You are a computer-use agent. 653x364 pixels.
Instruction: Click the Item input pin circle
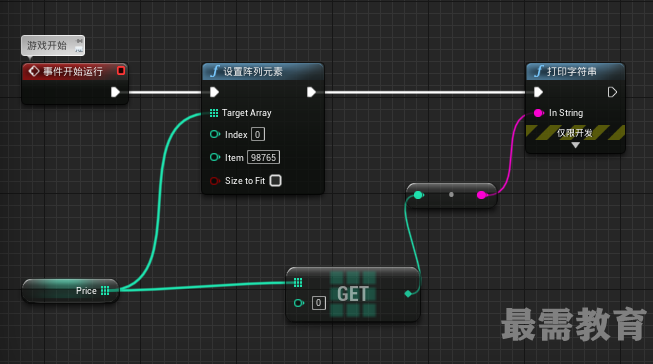(215, 157)
